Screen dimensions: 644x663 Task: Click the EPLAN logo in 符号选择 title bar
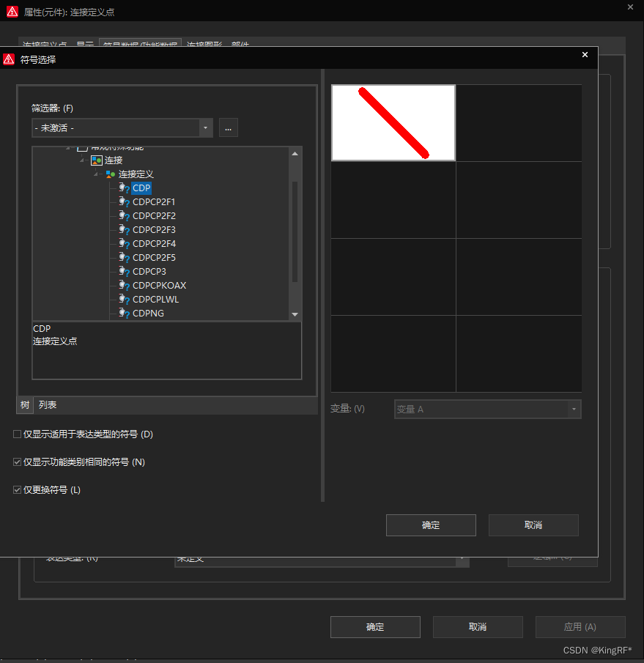(x=9, y=59)
